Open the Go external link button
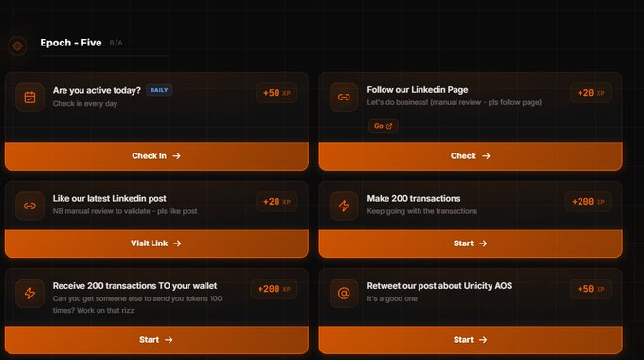 (384, 126)
